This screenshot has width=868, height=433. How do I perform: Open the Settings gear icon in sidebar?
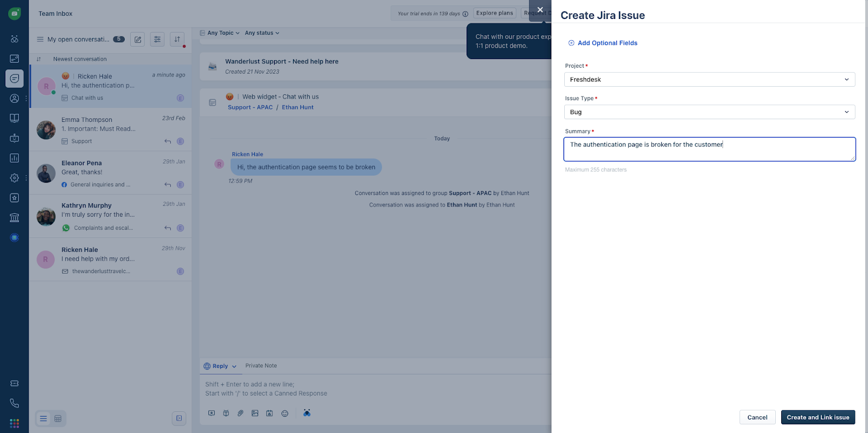tap(15, 178)
